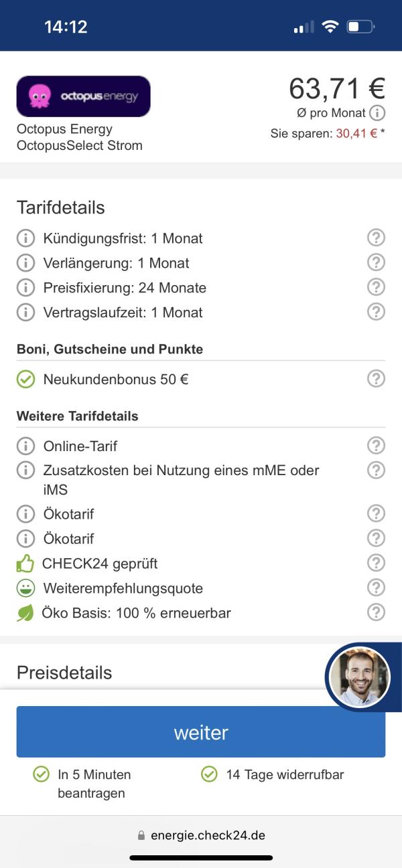402x868 pixels.
Task: Tap help icon beside Weiterempfehlungsquote
Action: (377, 588)
